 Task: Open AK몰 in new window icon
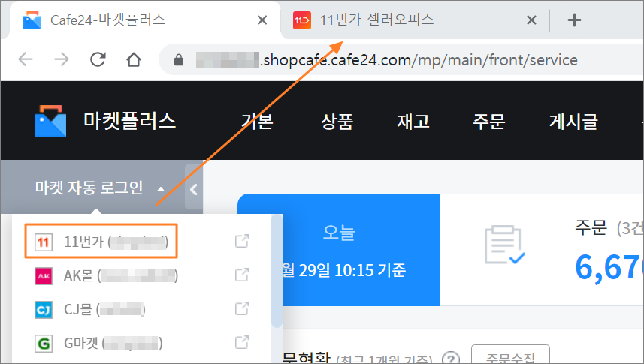pyautogui.click(x=242, y=275)
